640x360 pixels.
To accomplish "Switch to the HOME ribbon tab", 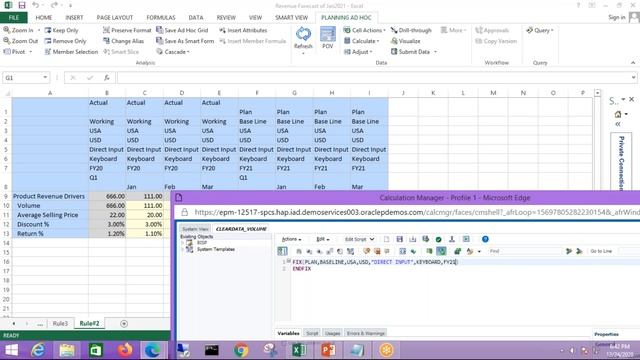I will (44, 18).
